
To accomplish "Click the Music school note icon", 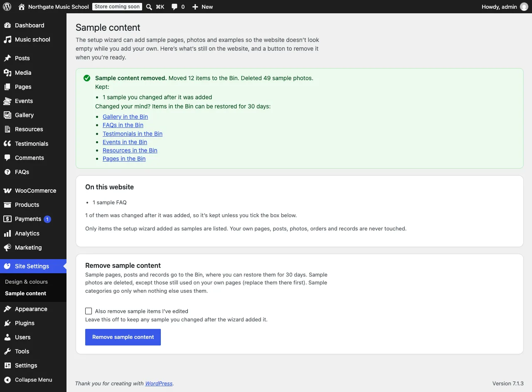I will point(7,39).
